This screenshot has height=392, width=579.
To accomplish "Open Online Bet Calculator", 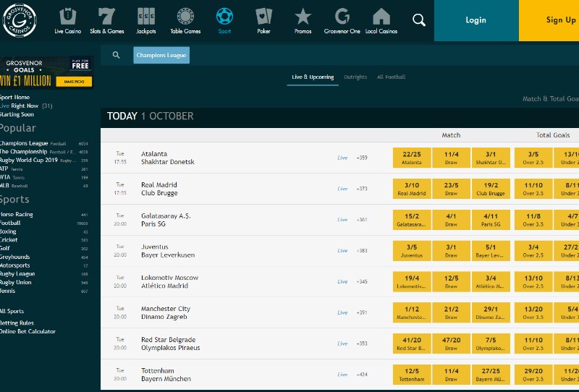I will tap(28, 331).
